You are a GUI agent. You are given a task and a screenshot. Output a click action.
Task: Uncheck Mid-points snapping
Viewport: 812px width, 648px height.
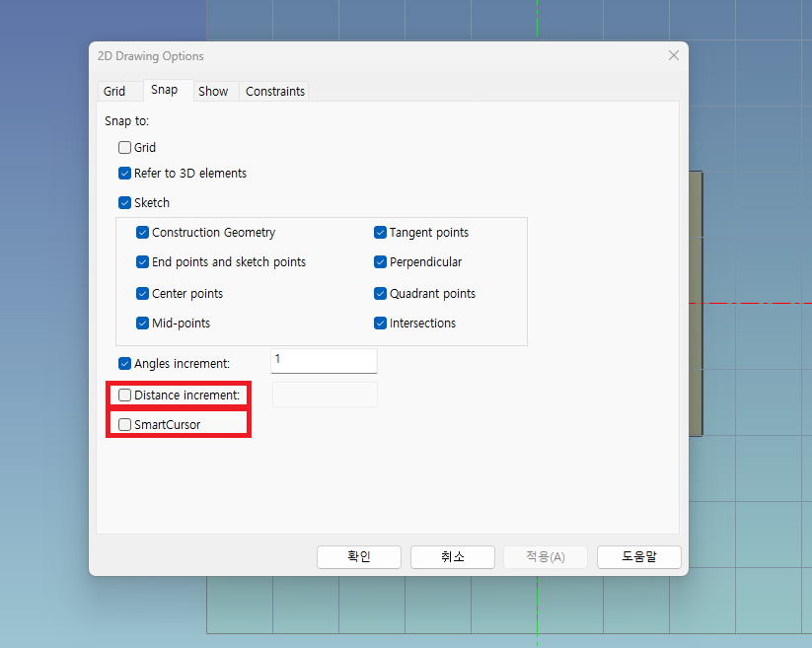click(x=142, y=323)
